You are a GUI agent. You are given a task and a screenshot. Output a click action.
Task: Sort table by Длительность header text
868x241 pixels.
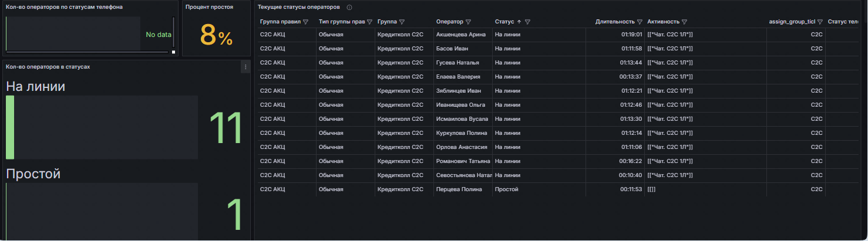(615, 22)
